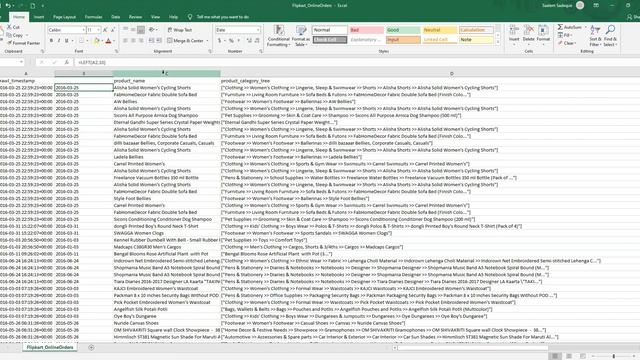Open the Fill dropdown
Screen dimensions: 640x360
pos(564,35)
